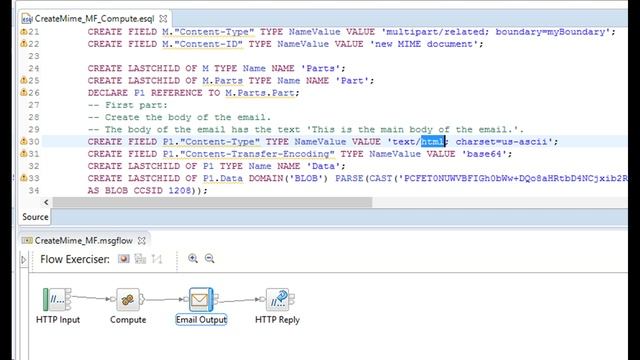The width and height of the screenshot is (640, 360).
Task: Start recording in Flow Exerciser
Action: 124,259
